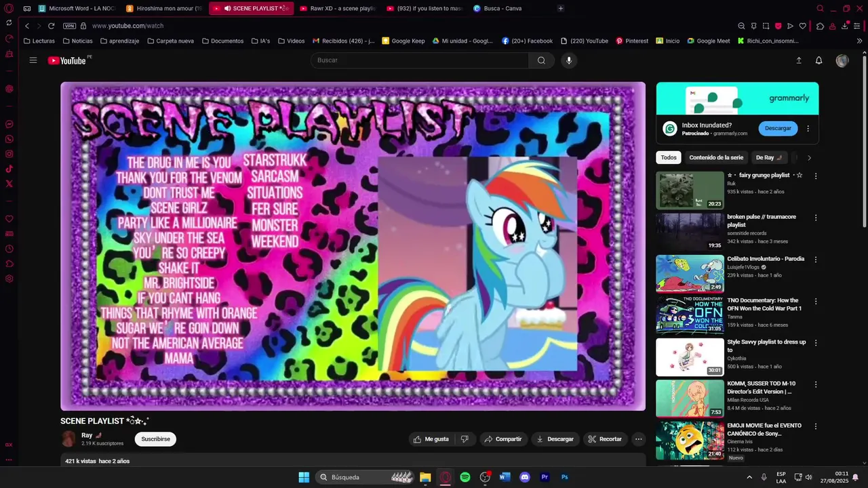Open the Google Keep bookmark

tap(403, 41)
